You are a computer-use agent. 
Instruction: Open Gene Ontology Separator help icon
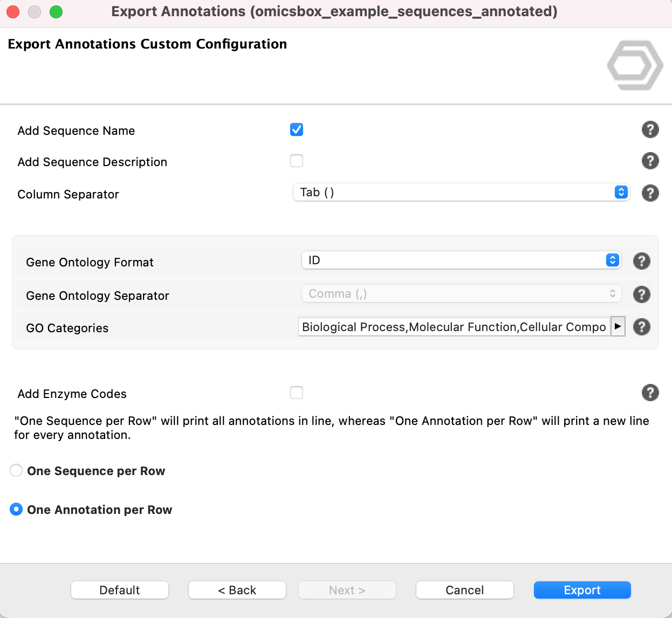641,294
